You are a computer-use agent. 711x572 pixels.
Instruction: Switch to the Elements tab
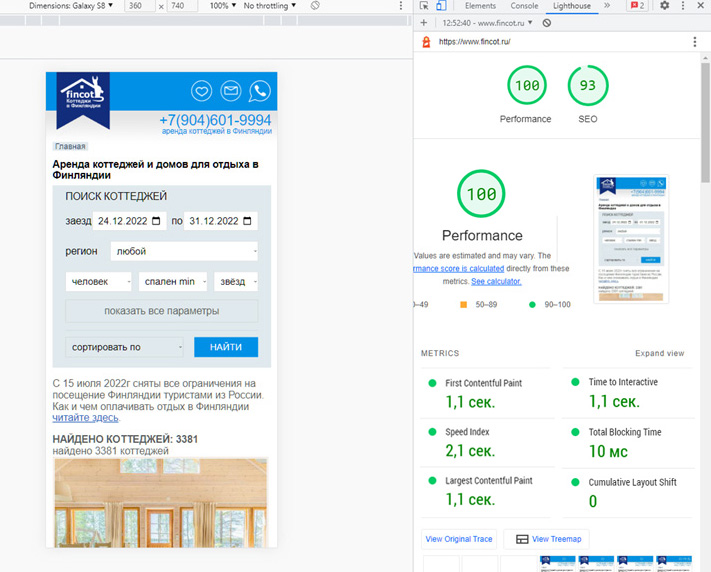[x=480, y=6]
